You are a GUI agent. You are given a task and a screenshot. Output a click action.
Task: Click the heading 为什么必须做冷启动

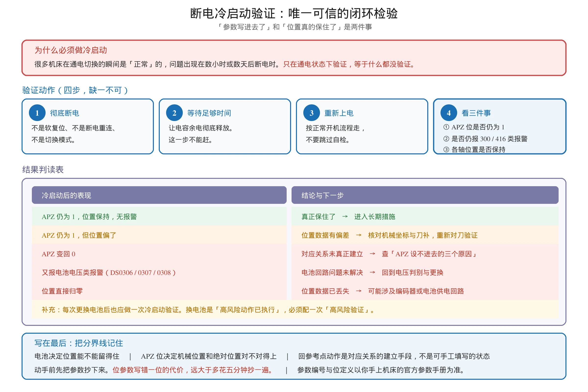(x=71, y=50)
